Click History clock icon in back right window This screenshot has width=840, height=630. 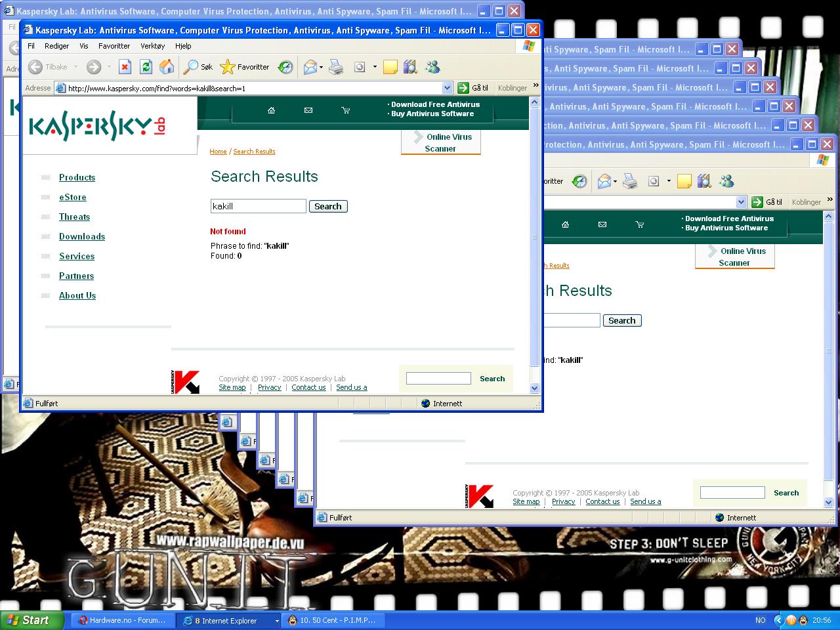click(579, 181)
